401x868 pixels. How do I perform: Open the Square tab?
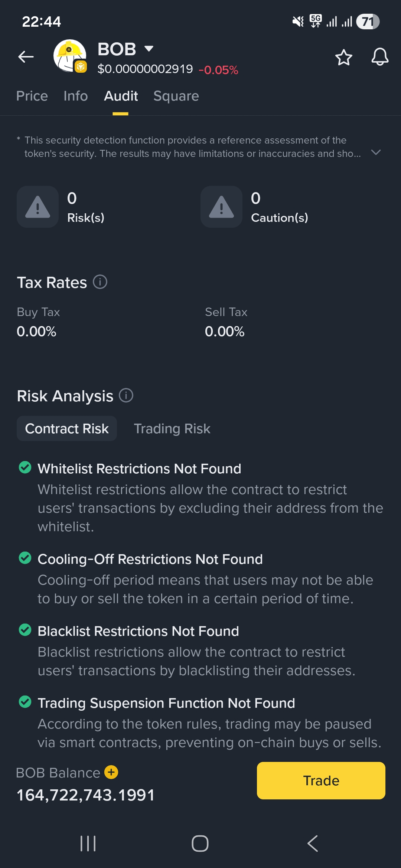pyautogui.click(x=176, y=96)
